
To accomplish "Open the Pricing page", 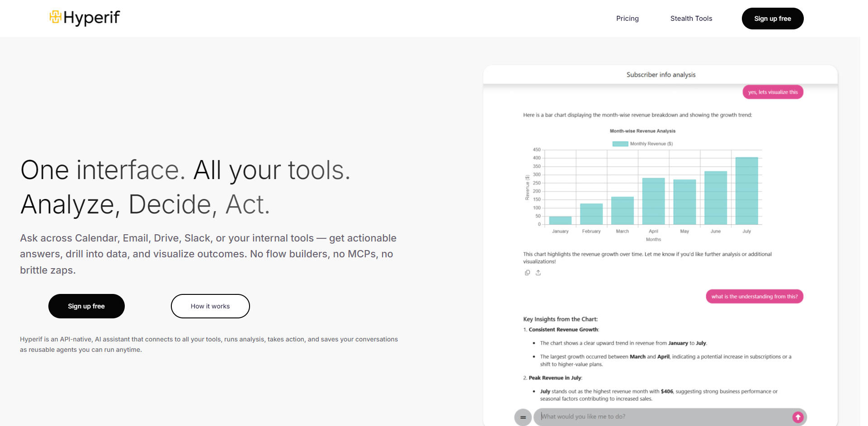I will pos(627,19).
